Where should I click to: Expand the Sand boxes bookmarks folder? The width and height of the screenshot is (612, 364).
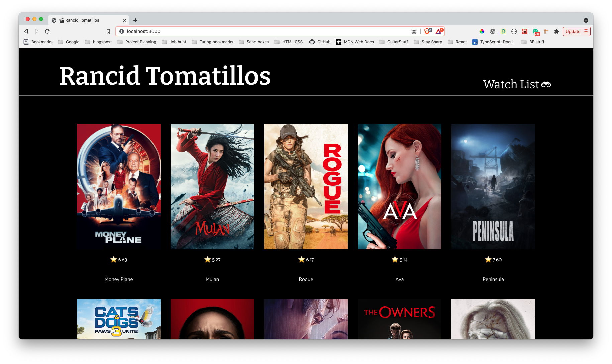[257, 42]
